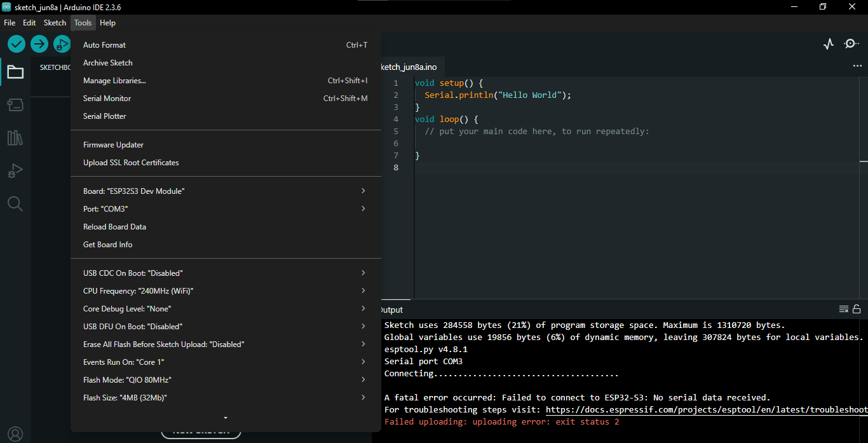Toggle the output word wrap icon

click(x=844, y=310)
